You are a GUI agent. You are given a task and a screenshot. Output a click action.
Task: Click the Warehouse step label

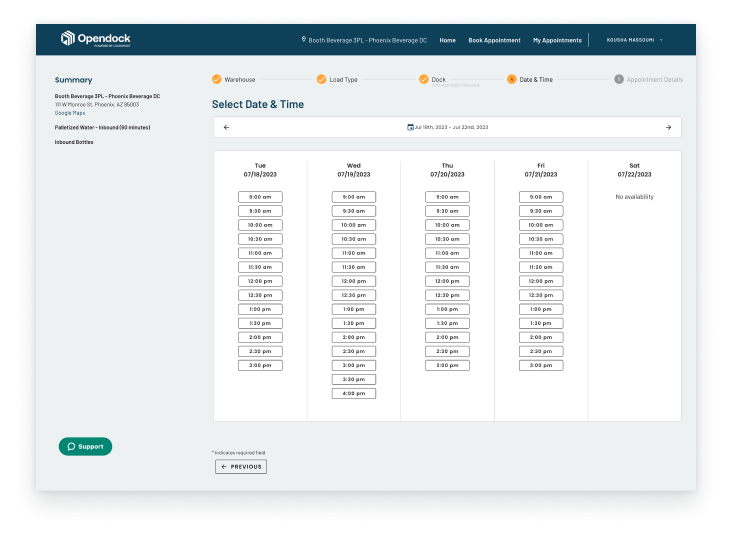pyautogui.click(x=240, y=80)
